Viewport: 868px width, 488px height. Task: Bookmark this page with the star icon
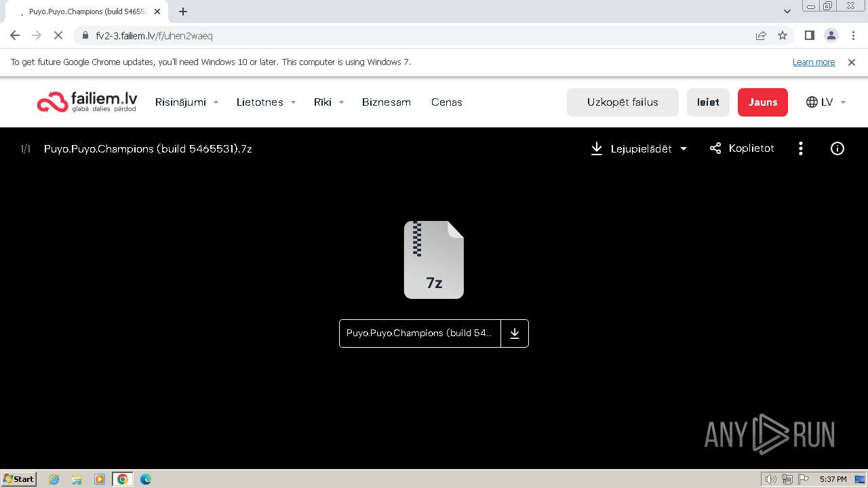tap(783, 36)
